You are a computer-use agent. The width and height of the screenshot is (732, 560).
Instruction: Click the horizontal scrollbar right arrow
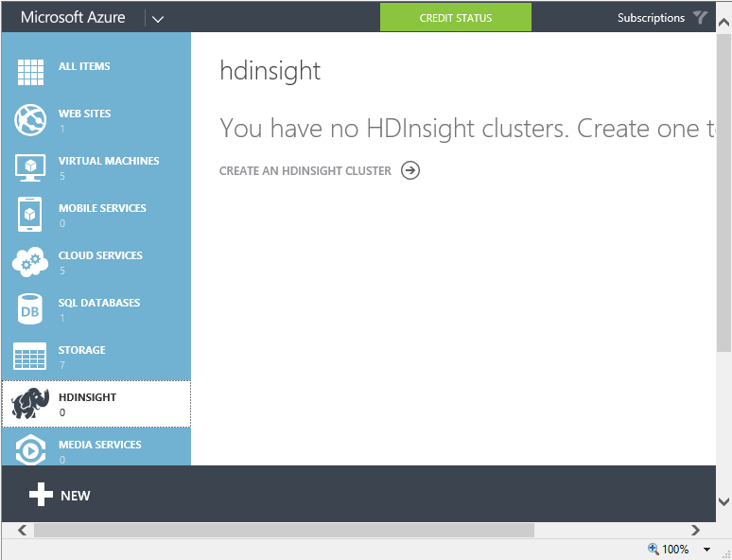point(695,531)
